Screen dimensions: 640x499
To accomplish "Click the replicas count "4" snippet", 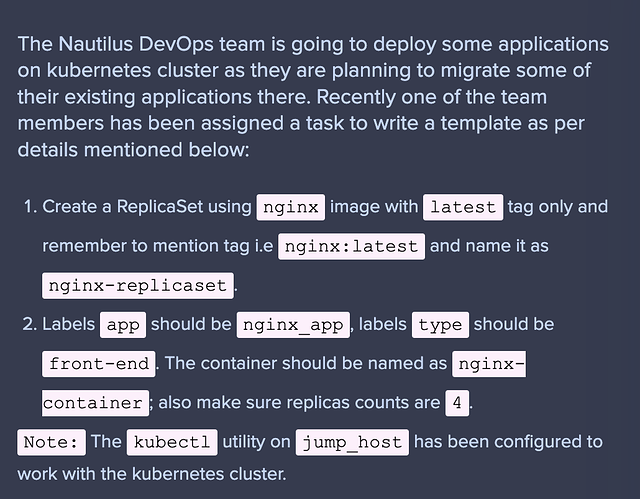I will click(457, 403).
